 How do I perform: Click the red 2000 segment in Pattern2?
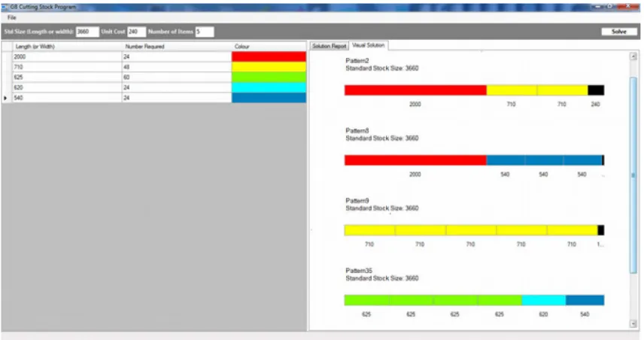415,90
